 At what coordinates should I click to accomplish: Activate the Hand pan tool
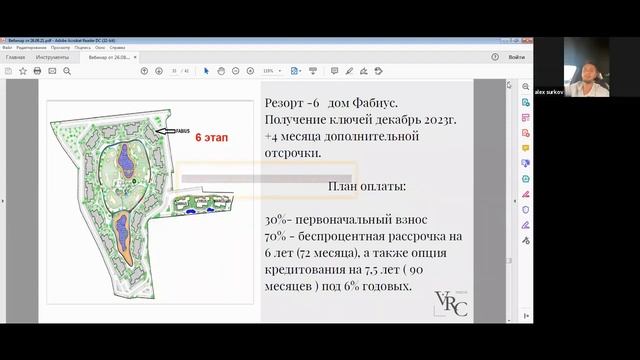point(221,71)
